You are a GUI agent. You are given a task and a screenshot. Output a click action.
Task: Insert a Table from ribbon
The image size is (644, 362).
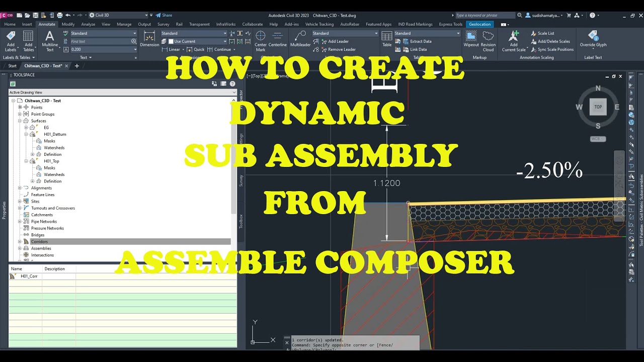tap(387, 39)
